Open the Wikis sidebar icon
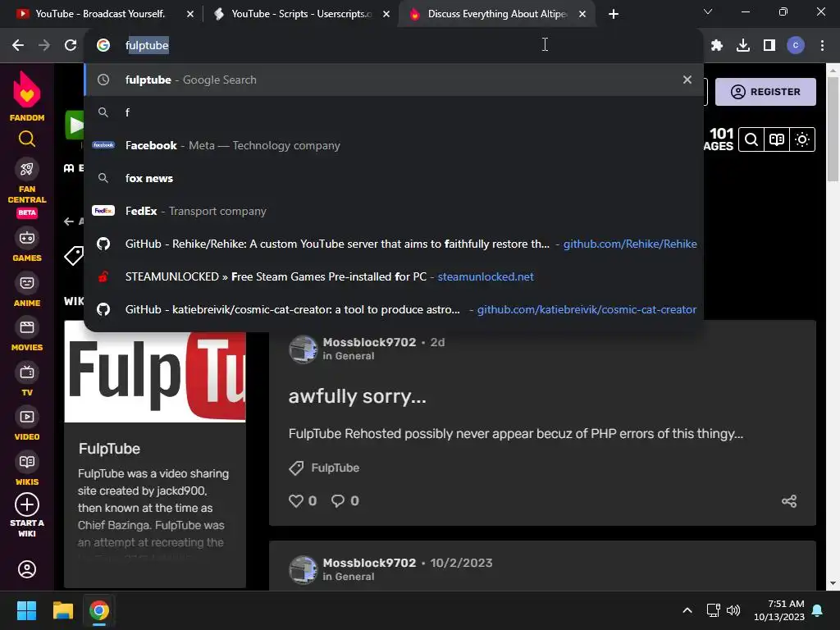 (x=27, y=462)
